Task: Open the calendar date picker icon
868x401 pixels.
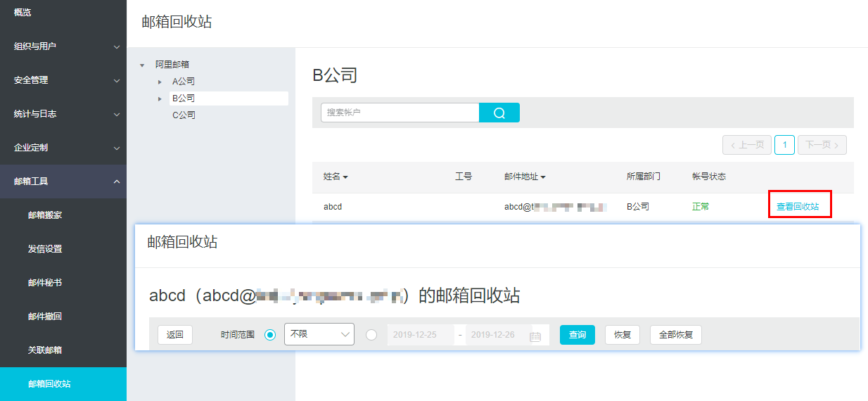Action: 535,336
